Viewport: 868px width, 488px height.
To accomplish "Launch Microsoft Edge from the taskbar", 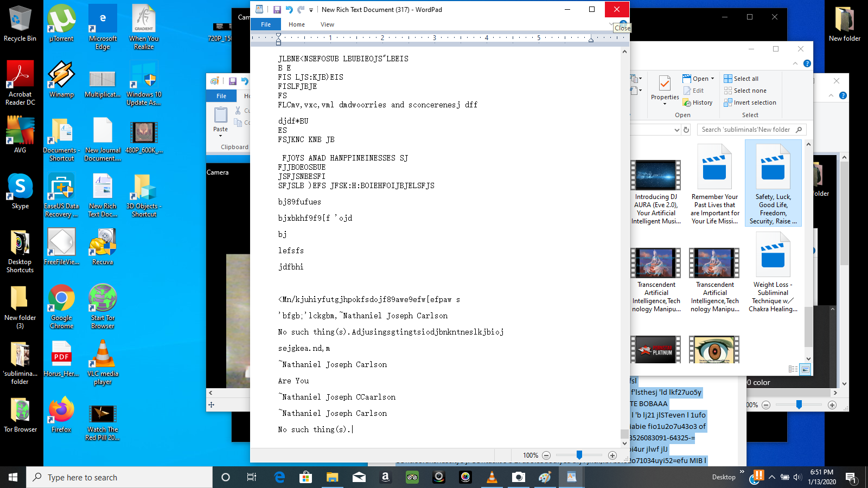I will point(279,477).
